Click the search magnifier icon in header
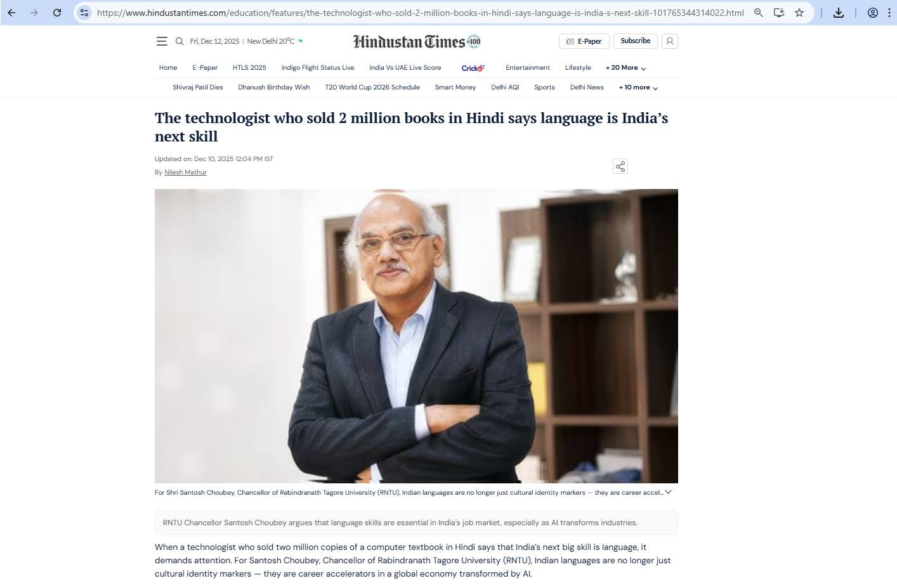897x588 pixels. pyautogui.click(x=180, y=41)
